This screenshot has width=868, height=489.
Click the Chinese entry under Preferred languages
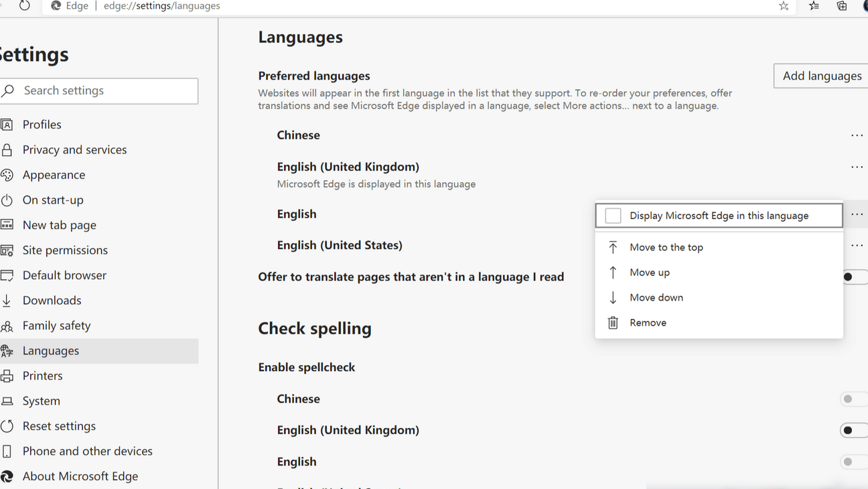299,135
